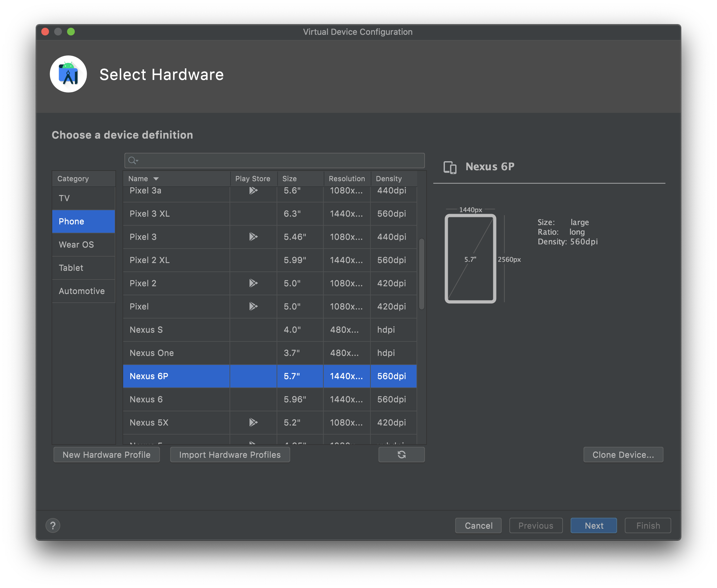The height and width of the screenshot is (588, 717).
Task: Select the Nexus 5X device name
Action: pyautogui.click(x=149, y=422)
